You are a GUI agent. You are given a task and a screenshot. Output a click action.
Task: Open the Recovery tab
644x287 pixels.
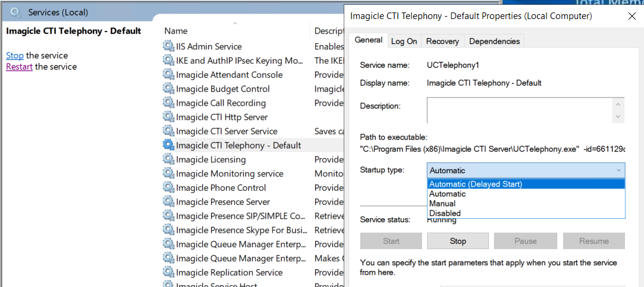(442, 41)
